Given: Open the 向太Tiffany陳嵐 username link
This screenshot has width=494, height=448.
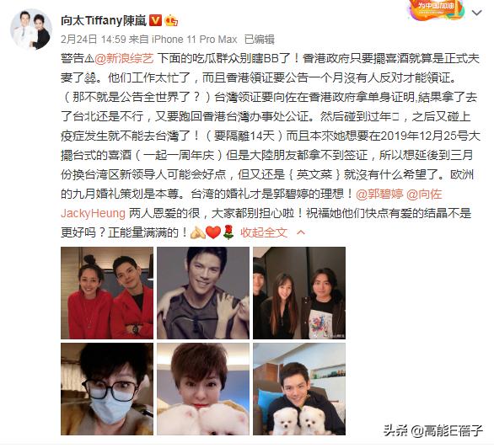Looking at the screenshot, I should point(104,21).
